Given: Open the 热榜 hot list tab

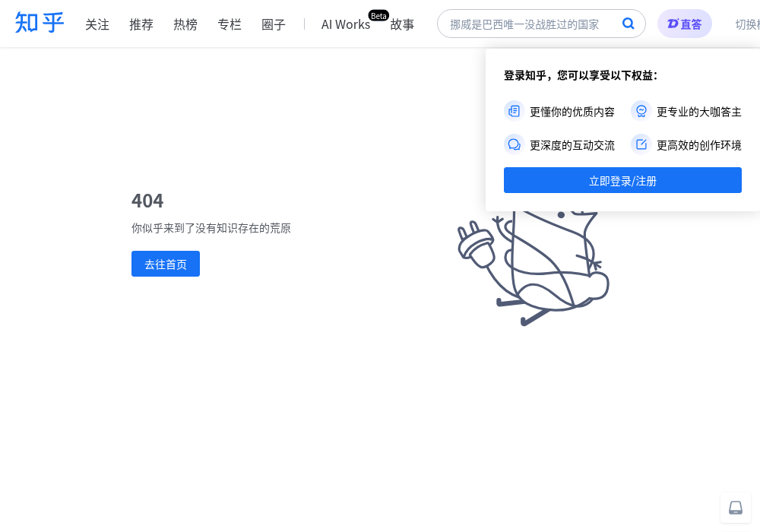Looking at the screenshot, I should tap(185, 24).
